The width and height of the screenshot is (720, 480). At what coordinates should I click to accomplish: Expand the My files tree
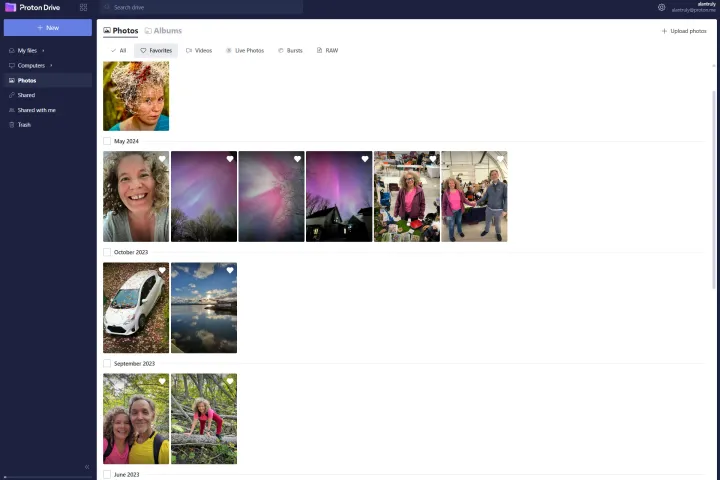[x=43, y=50]
